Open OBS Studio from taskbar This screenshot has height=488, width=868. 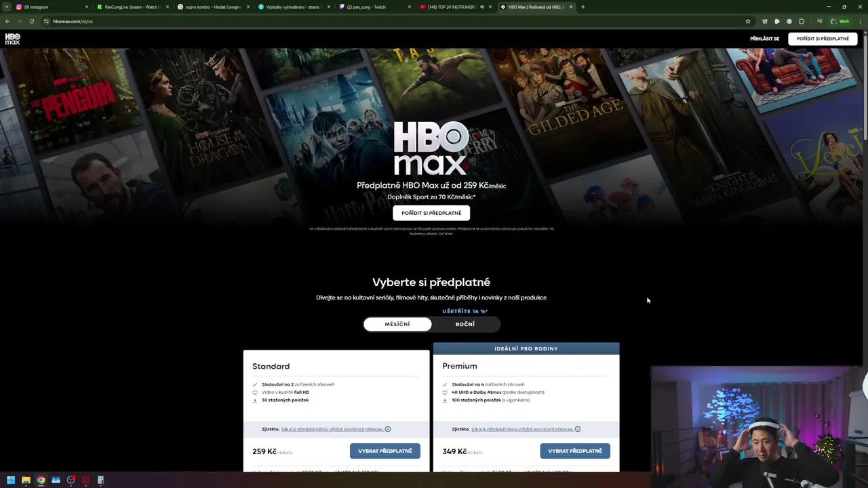tap(71, 481)
